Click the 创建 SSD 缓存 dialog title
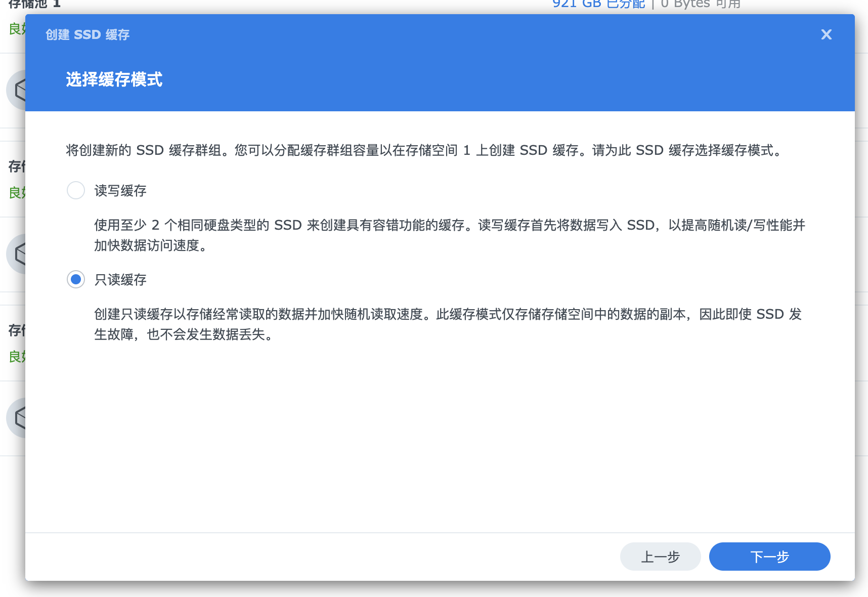The image size is (868, 597). tap(88, 34)
